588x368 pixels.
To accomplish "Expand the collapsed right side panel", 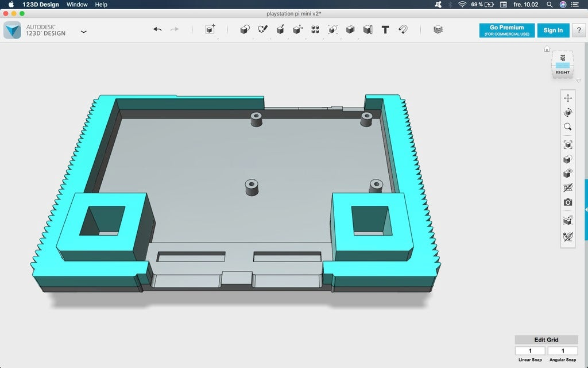I will (x=586, y=210).
